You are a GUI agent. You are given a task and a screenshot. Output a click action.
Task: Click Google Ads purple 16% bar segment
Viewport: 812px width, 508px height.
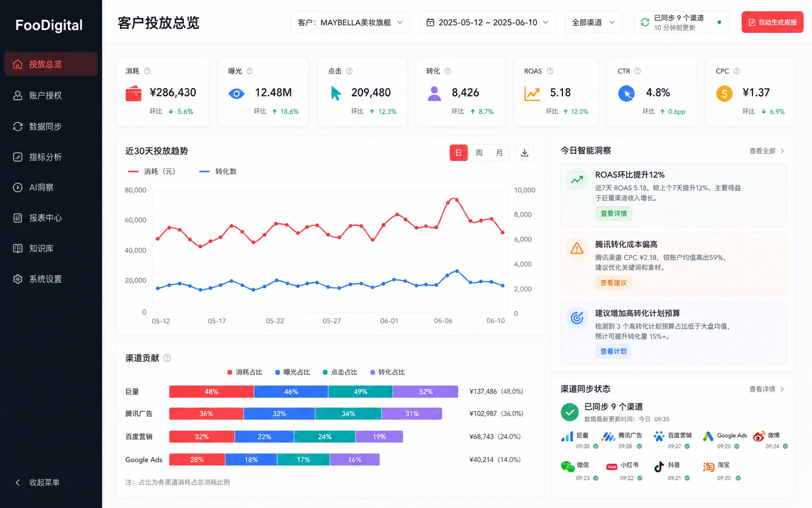(355, 460)
